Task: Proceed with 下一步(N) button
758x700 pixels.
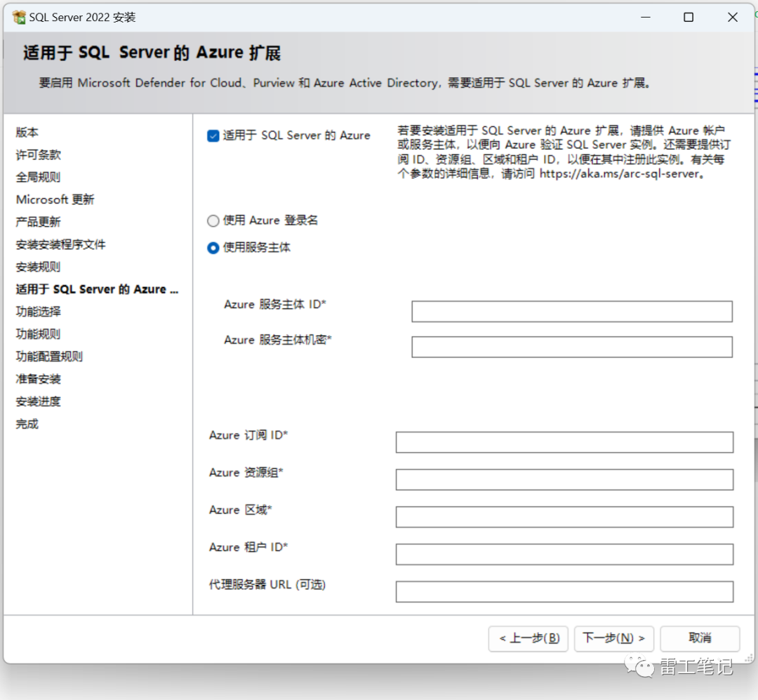Action: tap(614, 638)
